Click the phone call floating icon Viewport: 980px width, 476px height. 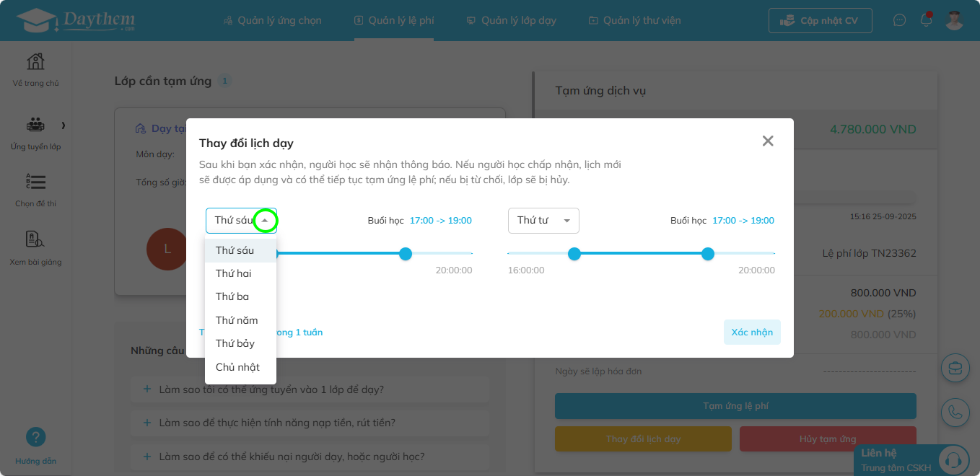955,412
